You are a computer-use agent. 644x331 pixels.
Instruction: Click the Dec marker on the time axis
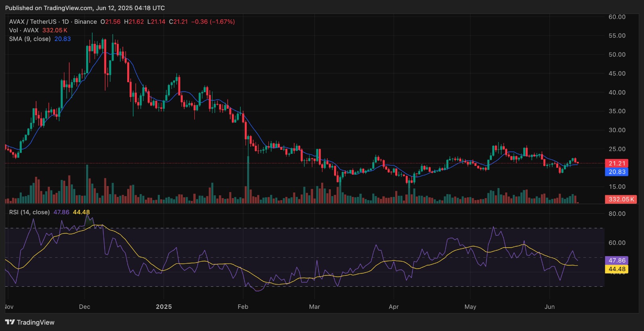point(85,307)
